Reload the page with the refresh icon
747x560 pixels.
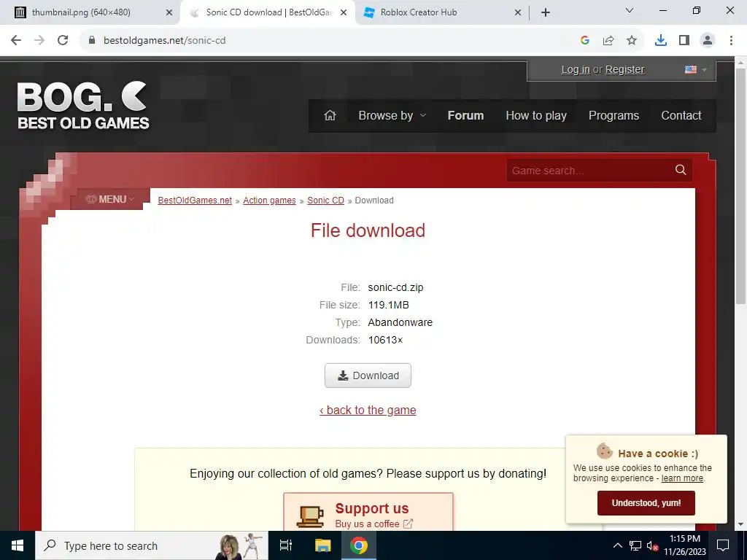pyautogui.click(x=63, y=41)
